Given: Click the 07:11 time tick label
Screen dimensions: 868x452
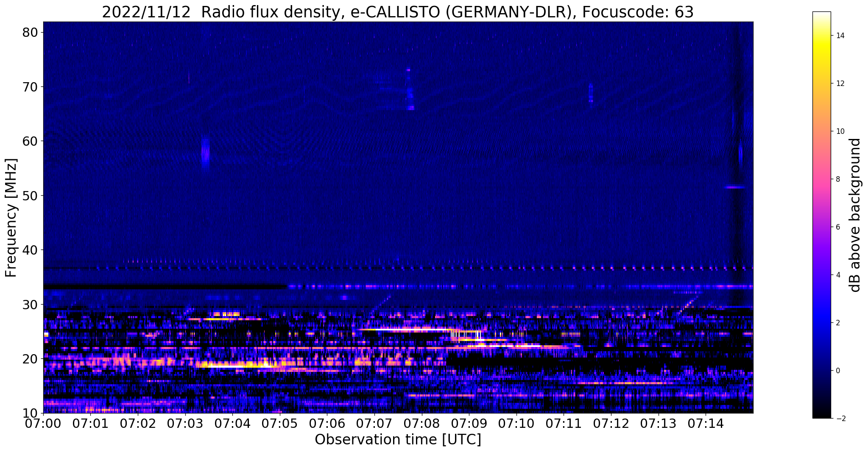Looking at the screenshot, I should [564, 424].
